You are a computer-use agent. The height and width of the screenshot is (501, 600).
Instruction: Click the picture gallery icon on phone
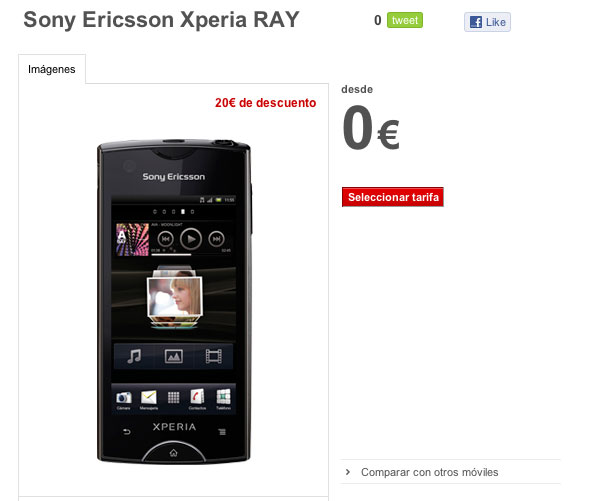[x=173, y=356]
